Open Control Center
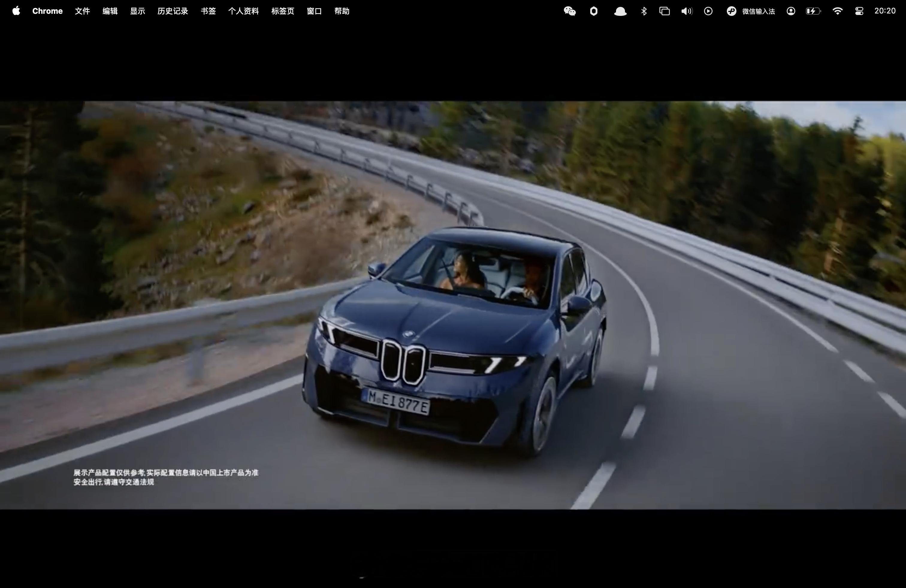This screenshot has height=588, width=906. click(x=859, y=11)
